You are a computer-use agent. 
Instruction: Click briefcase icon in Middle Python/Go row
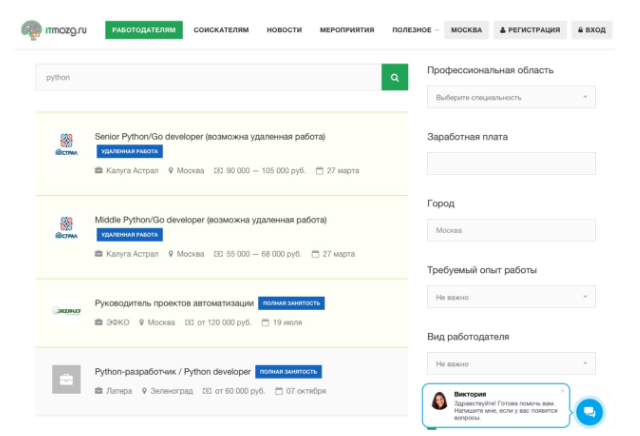point(98,254)
